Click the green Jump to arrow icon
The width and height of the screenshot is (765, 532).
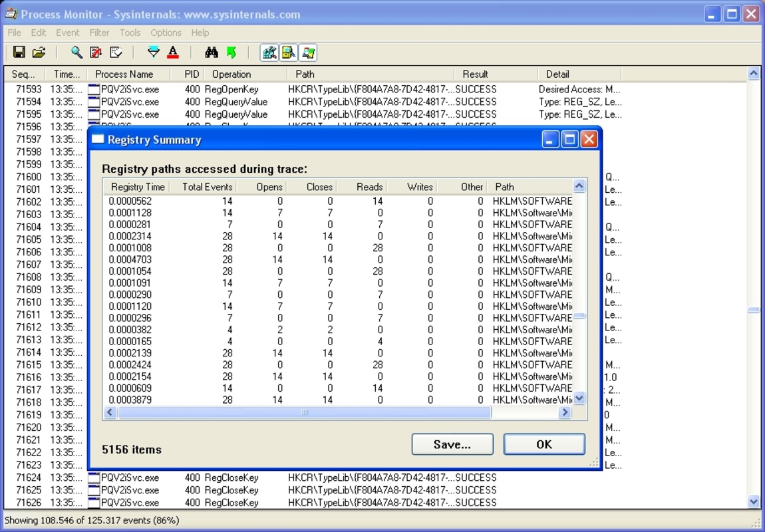coord(231,53)
